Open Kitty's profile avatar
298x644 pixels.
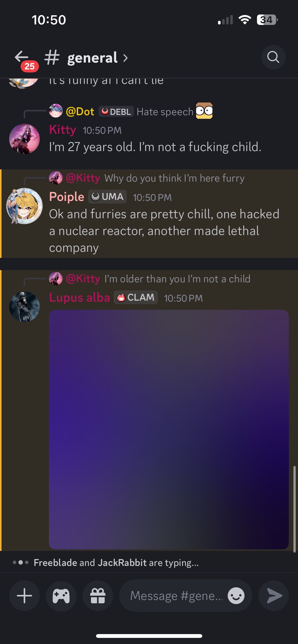click(24, 139)
